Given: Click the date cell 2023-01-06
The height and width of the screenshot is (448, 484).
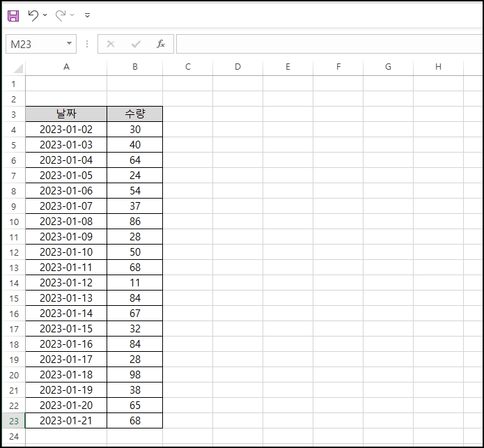Looking at the screenshot, I should click(x=66, y=191).
